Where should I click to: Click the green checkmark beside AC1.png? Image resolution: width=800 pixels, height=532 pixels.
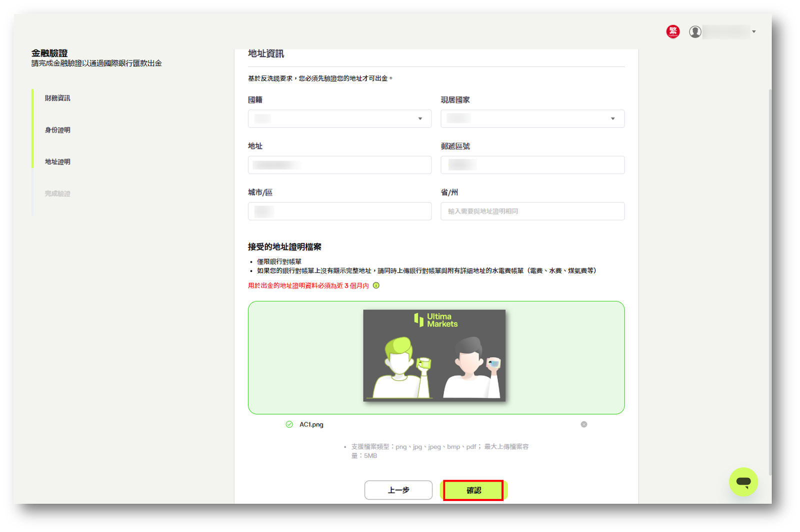[289, 424]
